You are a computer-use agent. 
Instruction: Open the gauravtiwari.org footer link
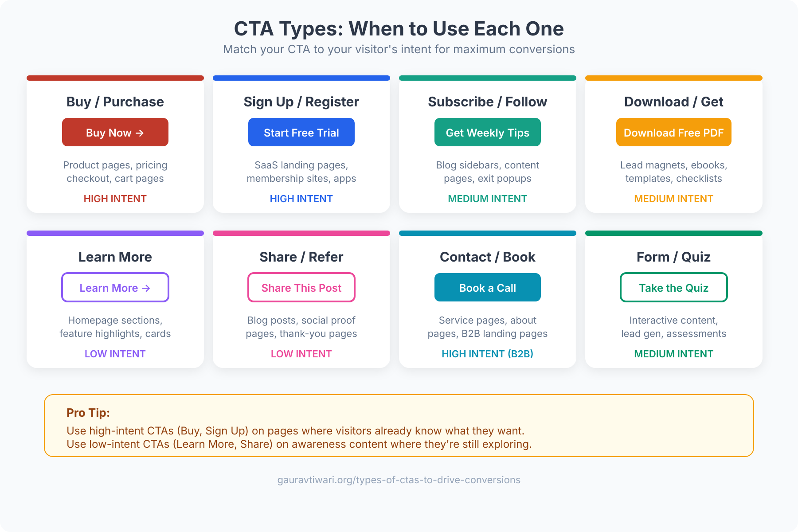tap(399, 480)
